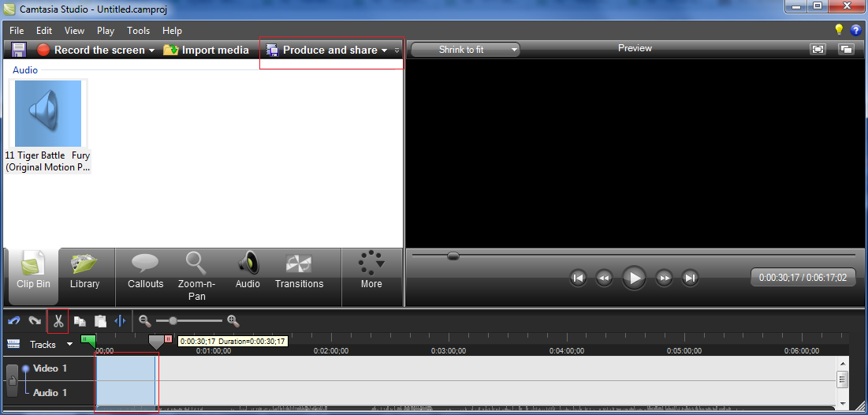Click the paste clipboard icon
Image resolution: width=868 pixels, height=415 pixels.
100,321
